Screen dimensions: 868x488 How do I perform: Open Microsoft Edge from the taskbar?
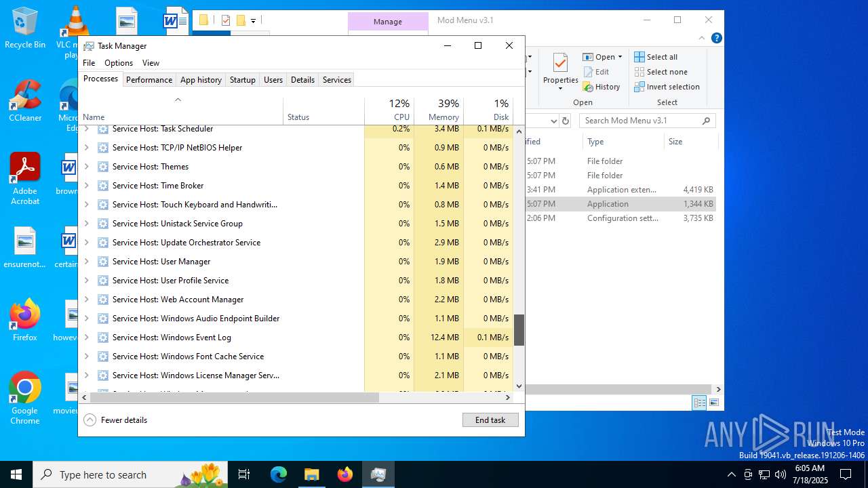click(279, 474)
